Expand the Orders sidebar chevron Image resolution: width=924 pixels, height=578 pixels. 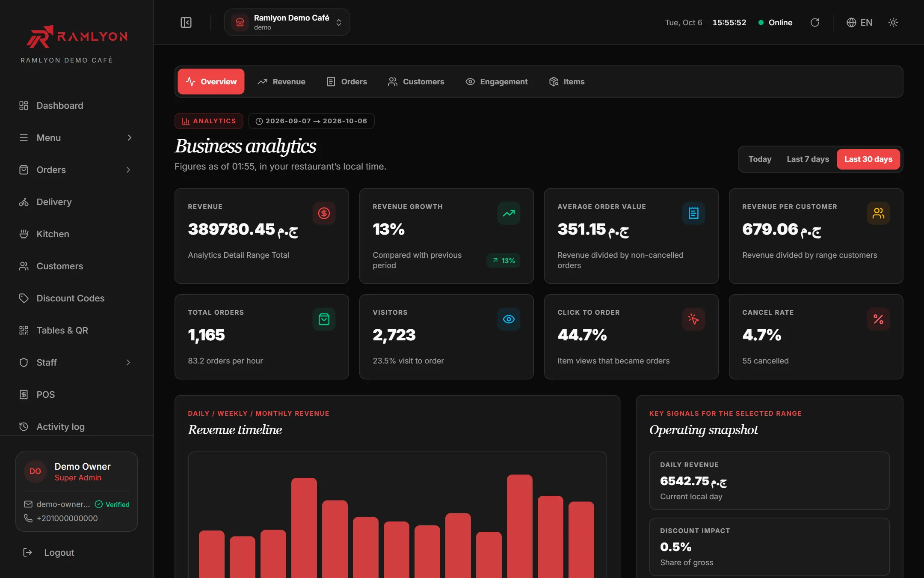128,170
